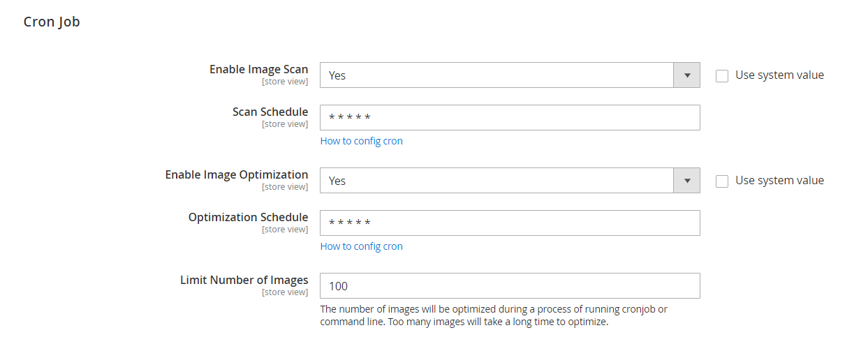This screenshot has height=344, width=868.
Task: Click the Cron Job section heading
Action: [52, 22]
